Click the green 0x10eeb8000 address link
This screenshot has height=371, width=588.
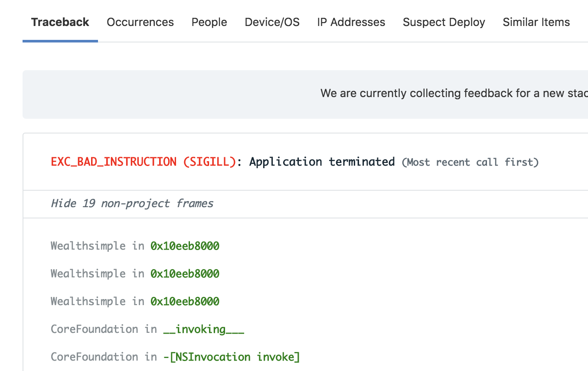(x=185, y=246)
